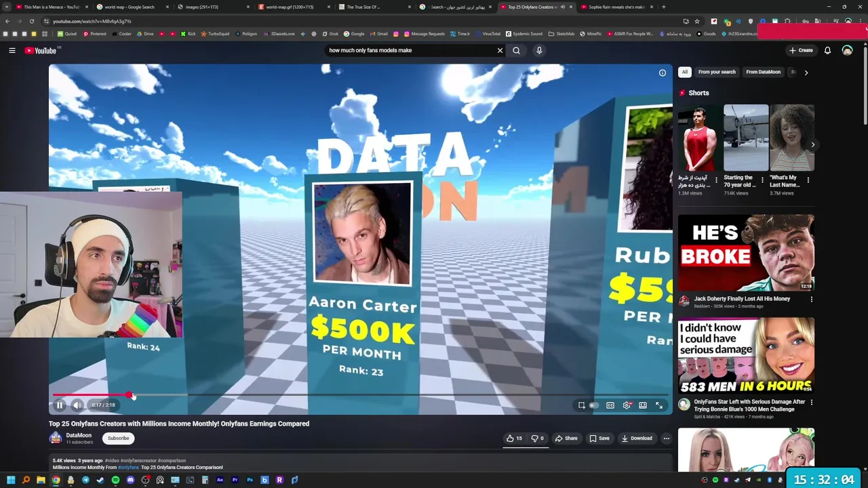
Task: Turn off the autoplay switch
Action: point(594,405)
